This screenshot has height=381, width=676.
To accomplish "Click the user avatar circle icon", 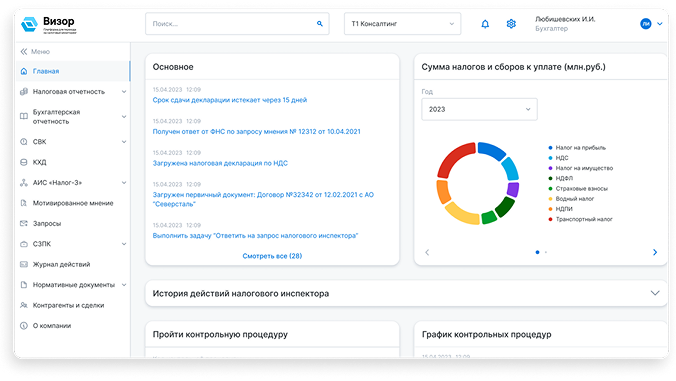I will click(645, 24).
